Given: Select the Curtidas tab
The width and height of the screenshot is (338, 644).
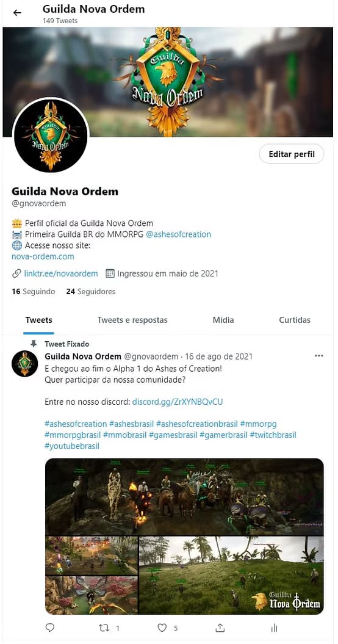Looking at the screenshot, I should (x=295, y=320).
